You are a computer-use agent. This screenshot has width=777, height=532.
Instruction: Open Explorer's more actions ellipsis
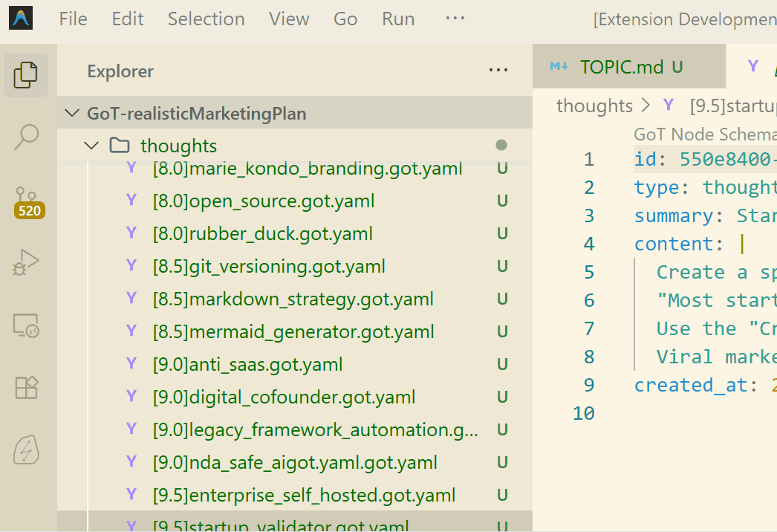(498, 71)
